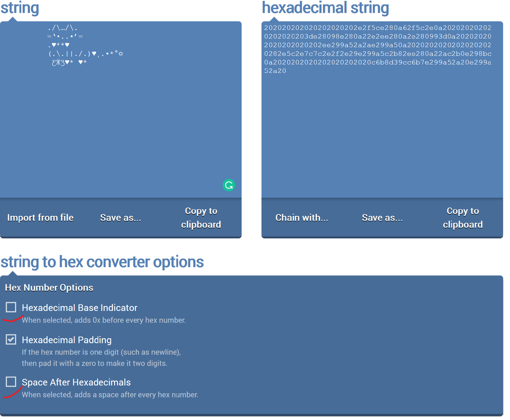
Task: Save the hexadecimal output using Save as
Action: pos(382,218)
